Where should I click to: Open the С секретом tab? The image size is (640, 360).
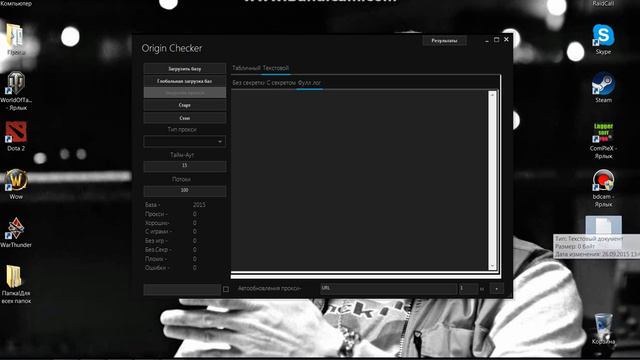coord(281,83)
